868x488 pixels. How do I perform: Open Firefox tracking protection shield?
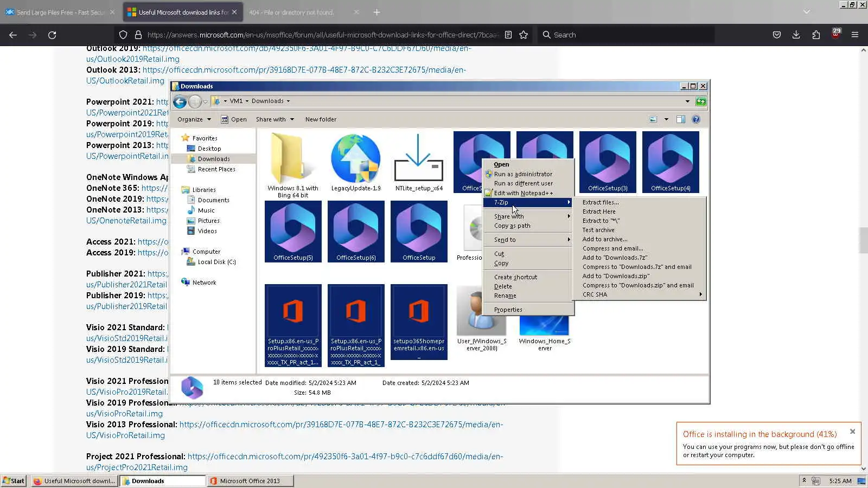click(x=123, y=35)
